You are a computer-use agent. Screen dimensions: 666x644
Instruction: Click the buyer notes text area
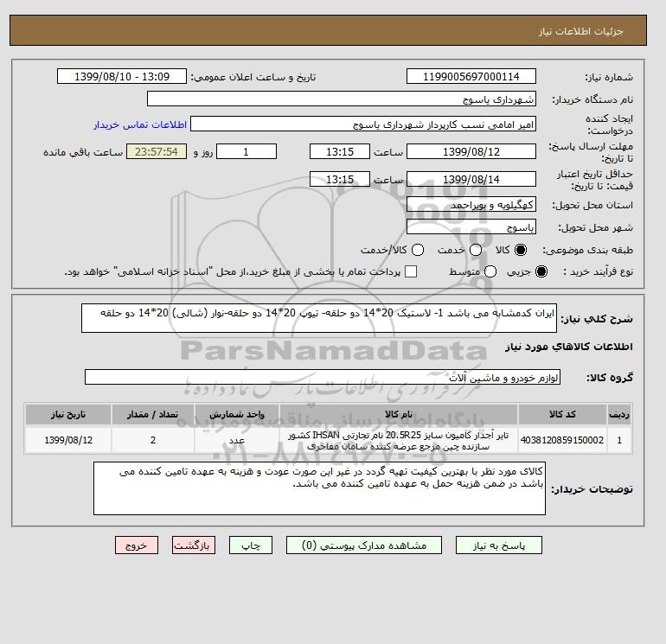(x=319, y=488)
